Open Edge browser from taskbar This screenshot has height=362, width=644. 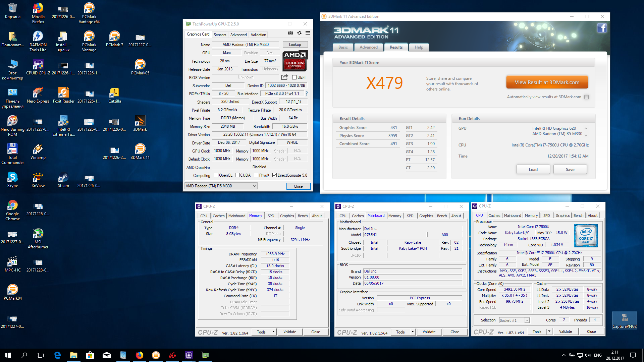click(57, 355)
